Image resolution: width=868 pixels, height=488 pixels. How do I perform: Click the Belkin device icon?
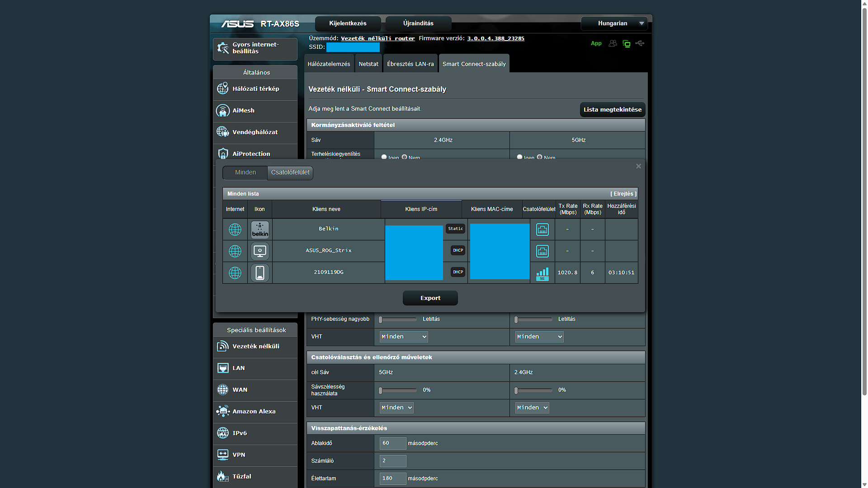(260, 230)
